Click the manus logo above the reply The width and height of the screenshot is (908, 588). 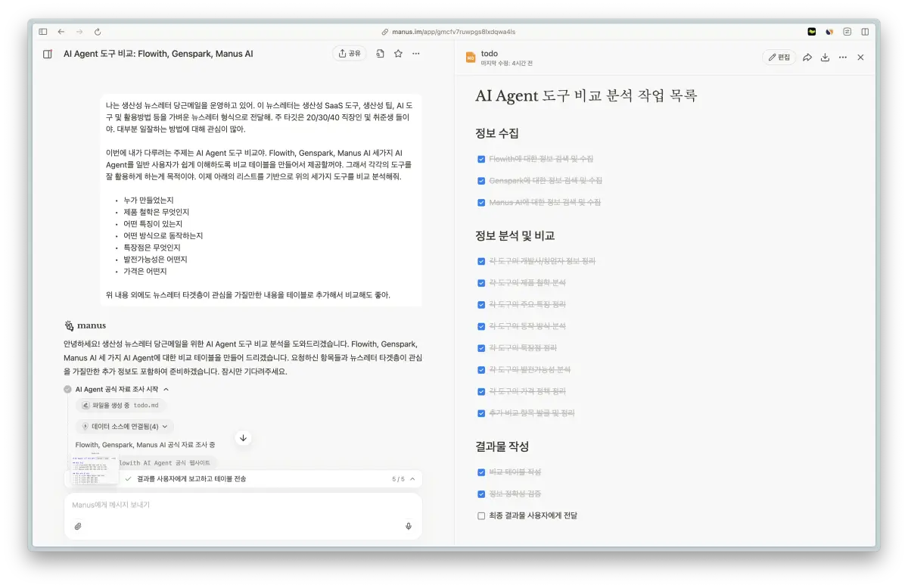(85, 326)
